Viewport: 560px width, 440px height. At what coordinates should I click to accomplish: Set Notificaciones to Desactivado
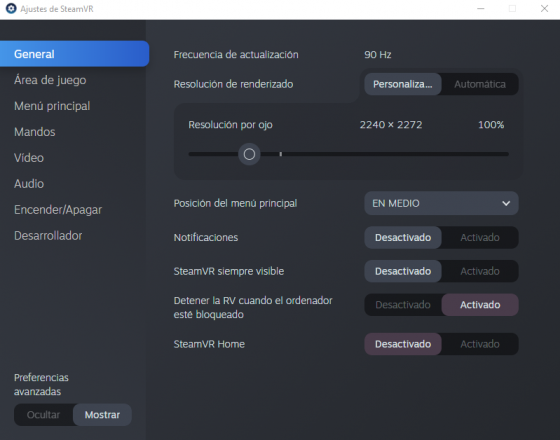pyautogui.click(x=403, y=238)
